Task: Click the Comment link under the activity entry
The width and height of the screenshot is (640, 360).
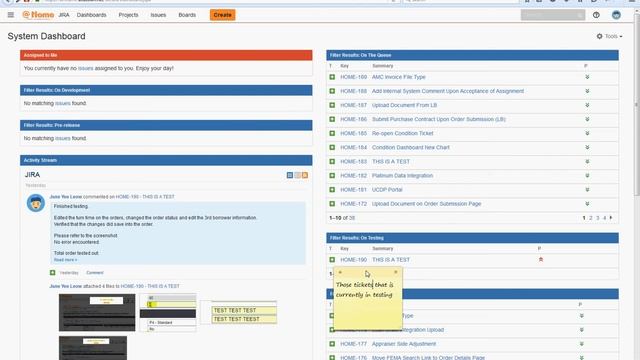Action: click(95, 273)
